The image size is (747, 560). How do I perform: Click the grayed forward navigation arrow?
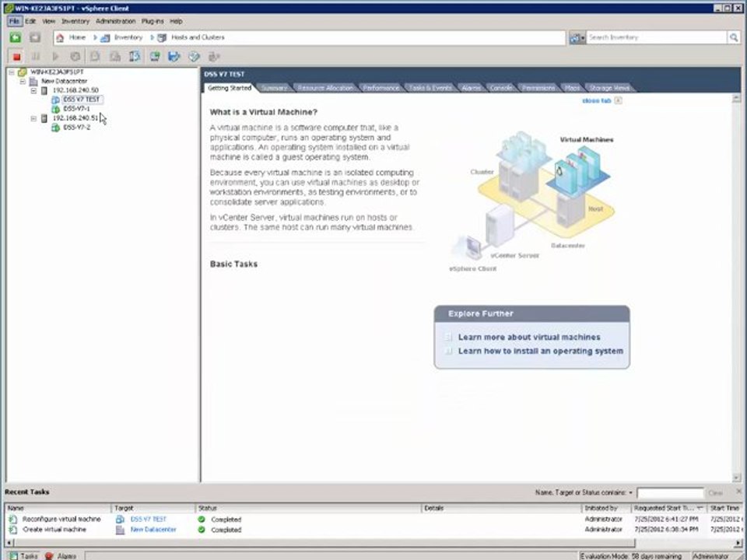[35, 37]
